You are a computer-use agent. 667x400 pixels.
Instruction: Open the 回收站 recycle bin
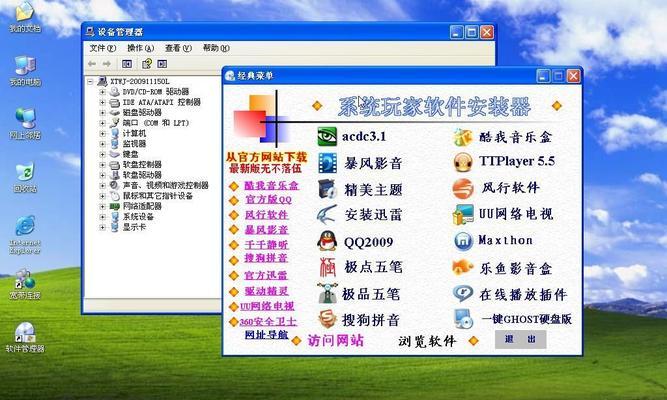25,177
